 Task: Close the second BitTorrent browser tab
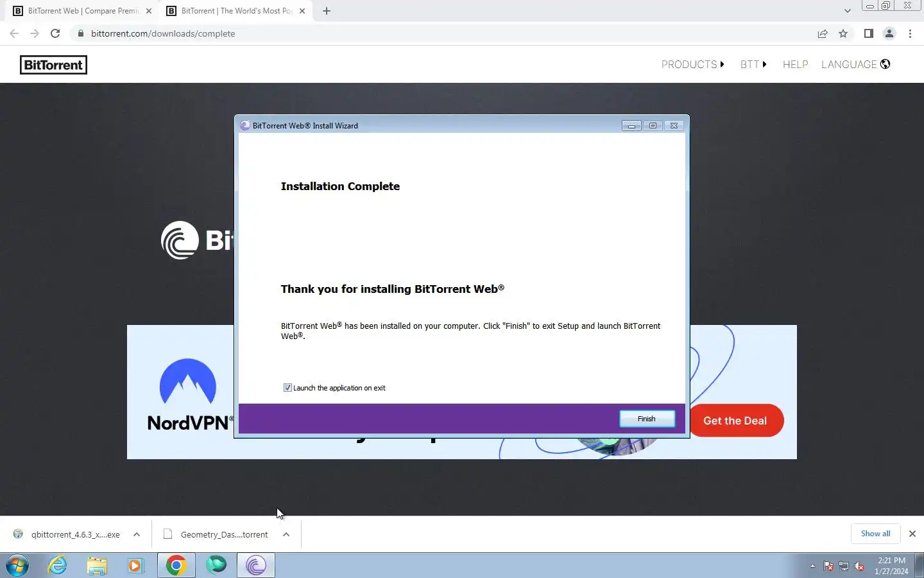point(302,11)
